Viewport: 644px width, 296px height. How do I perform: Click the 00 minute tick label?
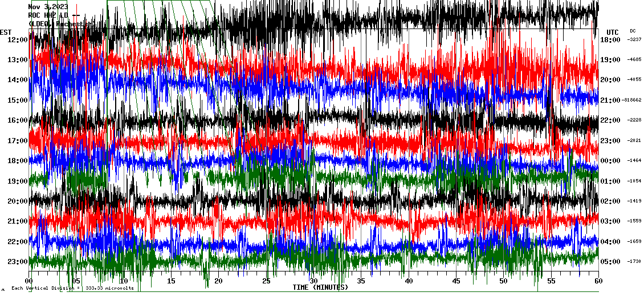(30, 281)
